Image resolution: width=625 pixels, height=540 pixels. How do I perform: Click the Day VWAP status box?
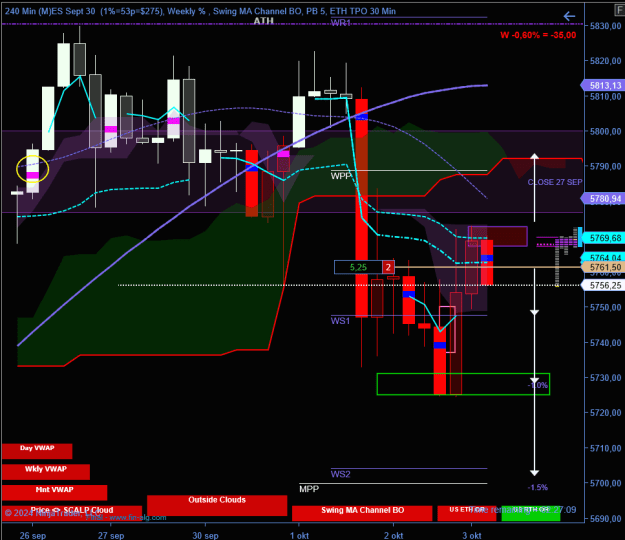click(37, 451)
